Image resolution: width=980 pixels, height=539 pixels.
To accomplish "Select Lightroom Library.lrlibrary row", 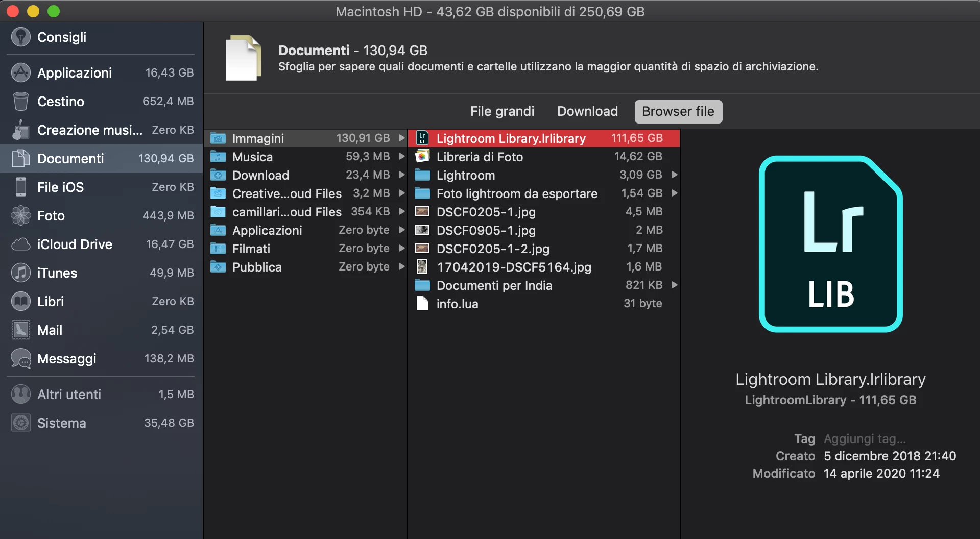I will 544,138.
